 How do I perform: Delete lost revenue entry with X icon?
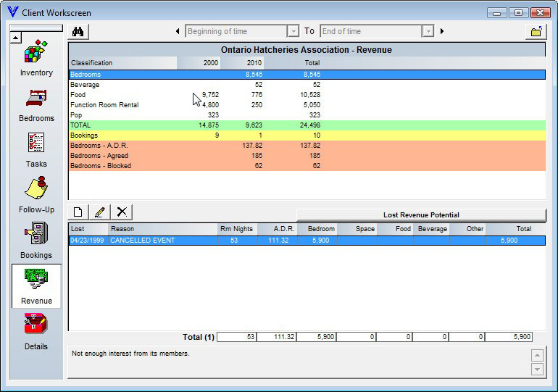122,212
